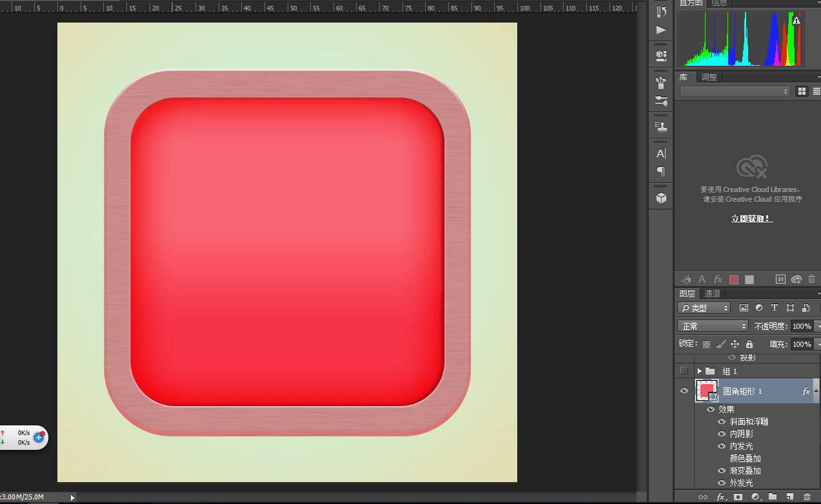Filter layers by text type icon

click(x=775, y=308)
